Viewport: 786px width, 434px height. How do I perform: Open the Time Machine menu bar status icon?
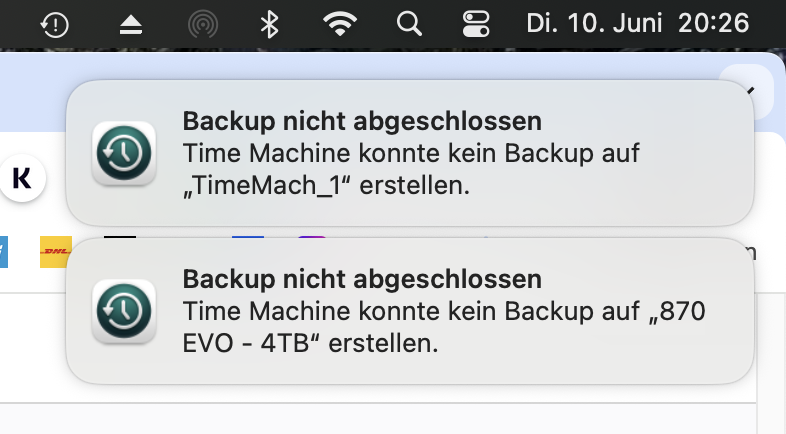pos(55,25)
